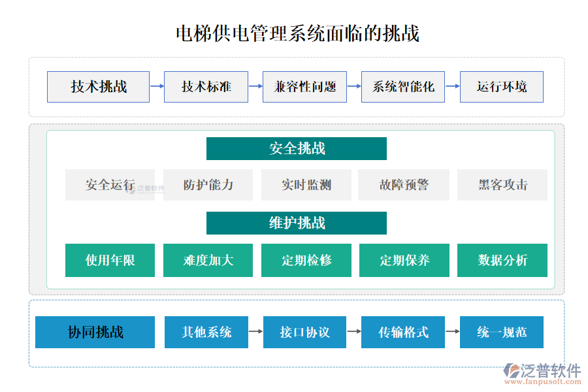Select the 运行环境 node

tap(501, 86)
